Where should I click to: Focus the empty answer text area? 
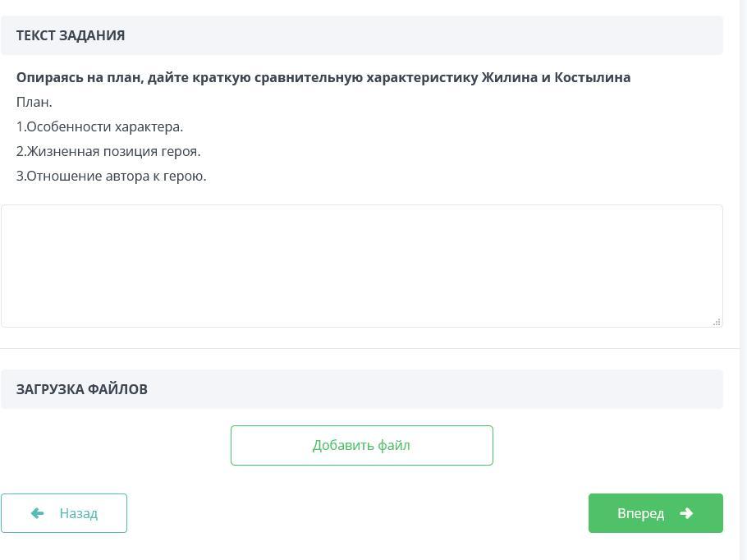(x=361, y=265)
